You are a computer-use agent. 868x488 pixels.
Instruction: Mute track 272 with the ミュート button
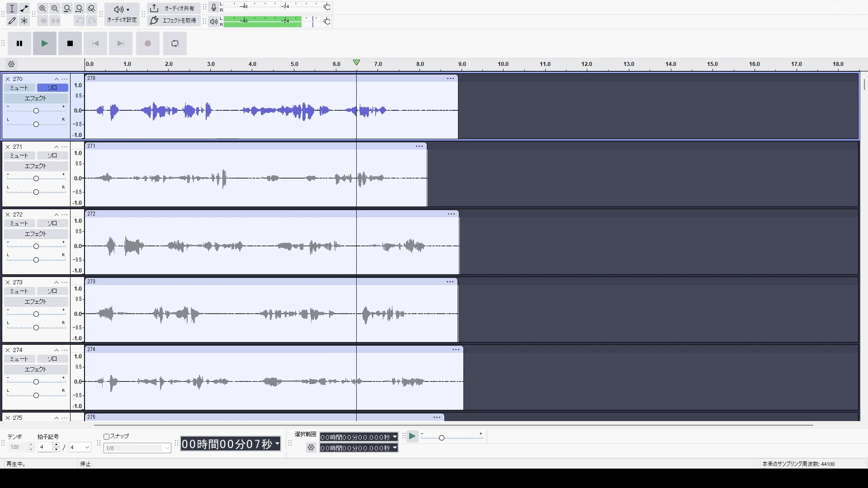[x=19, y=223]
